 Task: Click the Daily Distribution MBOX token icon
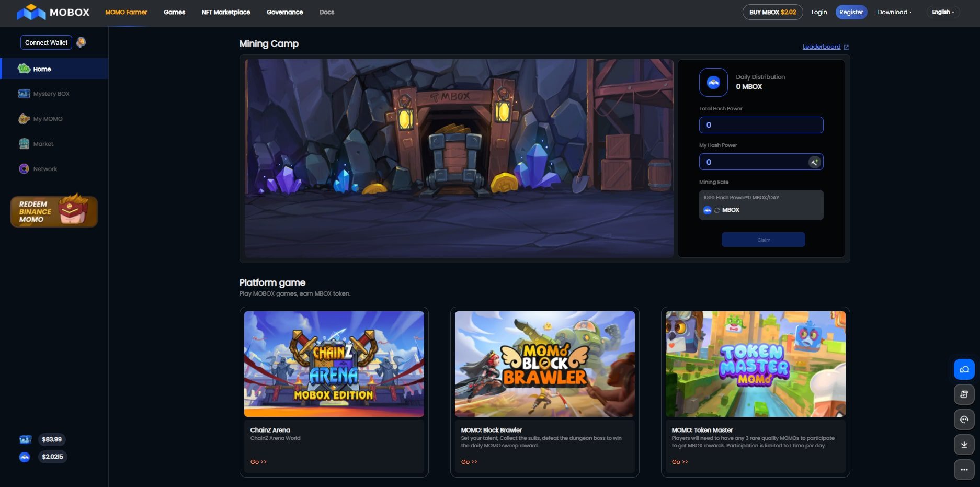pos(713,82)
